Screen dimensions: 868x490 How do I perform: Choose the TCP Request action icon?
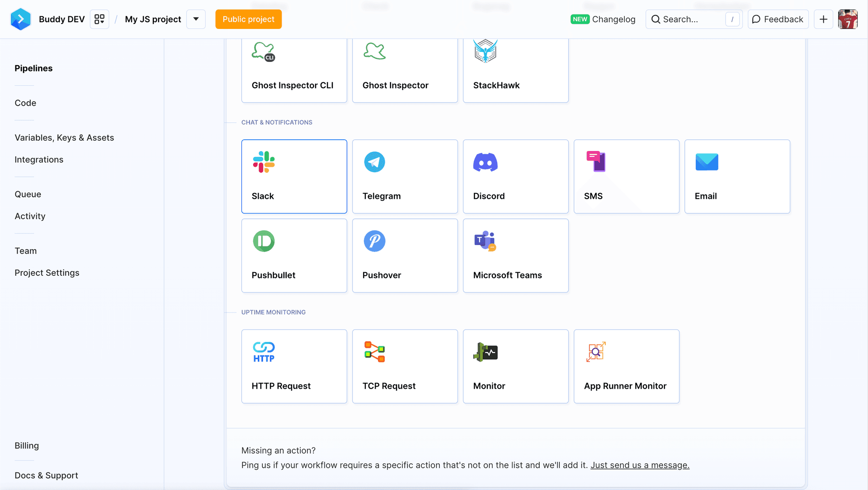coord(375,352)
